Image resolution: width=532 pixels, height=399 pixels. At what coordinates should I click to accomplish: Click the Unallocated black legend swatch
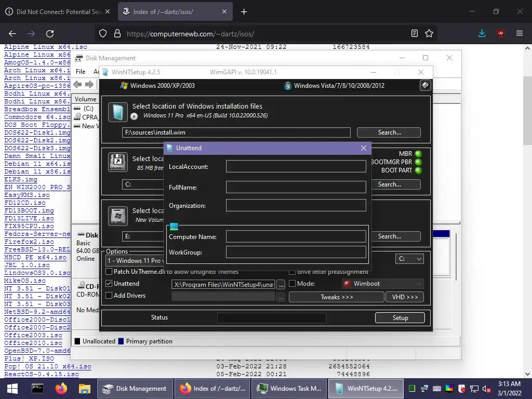[77, 341]
